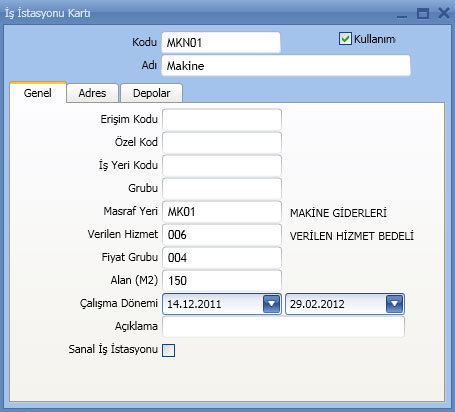Select the Verilen Hizmet field 006
The image size is (455, 412).
(222, 235)
